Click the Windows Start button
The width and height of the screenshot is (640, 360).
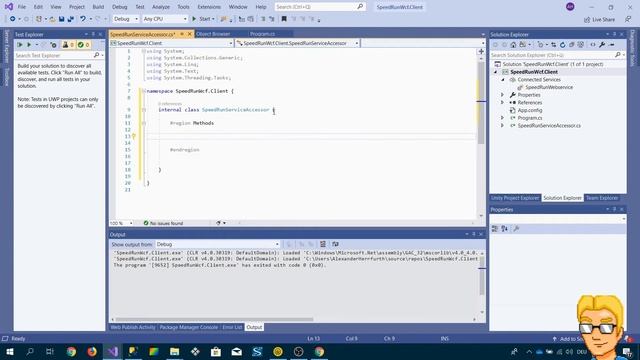10,351
